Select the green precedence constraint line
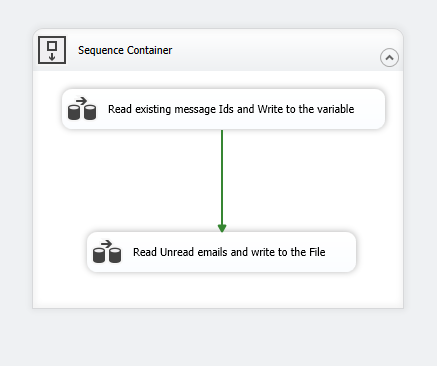This screenshot has width=437, height=366. pos(222,177)
